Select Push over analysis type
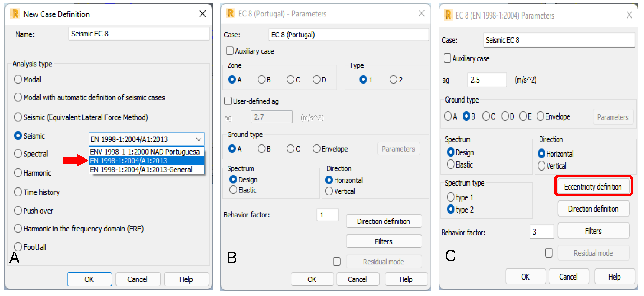 point(18,211)
